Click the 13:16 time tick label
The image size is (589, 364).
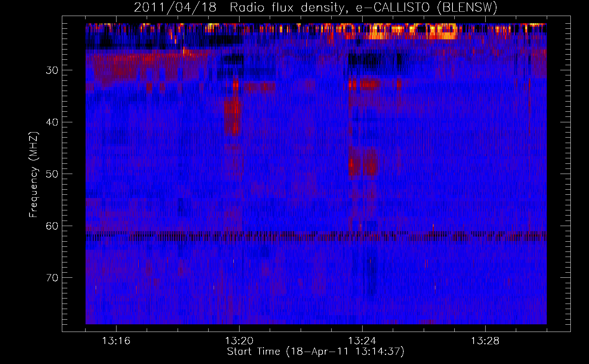(x=116, y=341)
